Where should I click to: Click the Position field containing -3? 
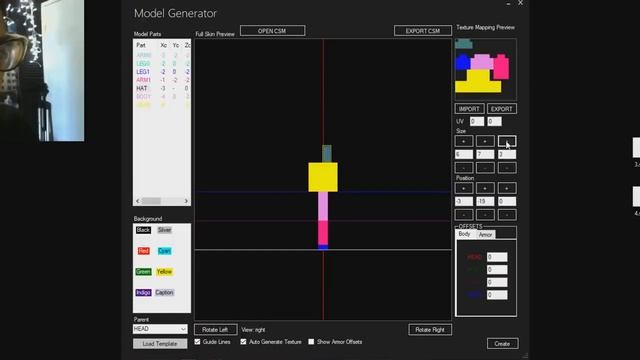[464, 201]
